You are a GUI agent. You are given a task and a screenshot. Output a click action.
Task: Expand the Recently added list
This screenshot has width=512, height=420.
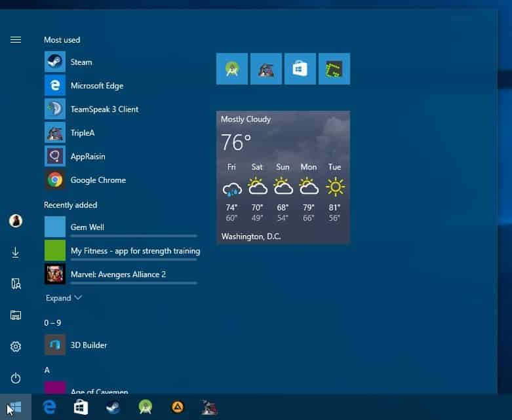coord(64,298)
